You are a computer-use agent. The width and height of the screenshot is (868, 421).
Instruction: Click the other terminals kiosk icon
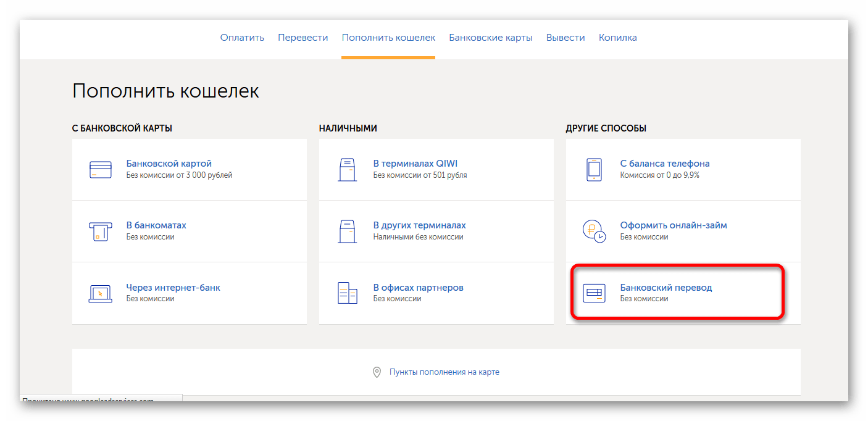pyautogui.click(x=347, y=231)
